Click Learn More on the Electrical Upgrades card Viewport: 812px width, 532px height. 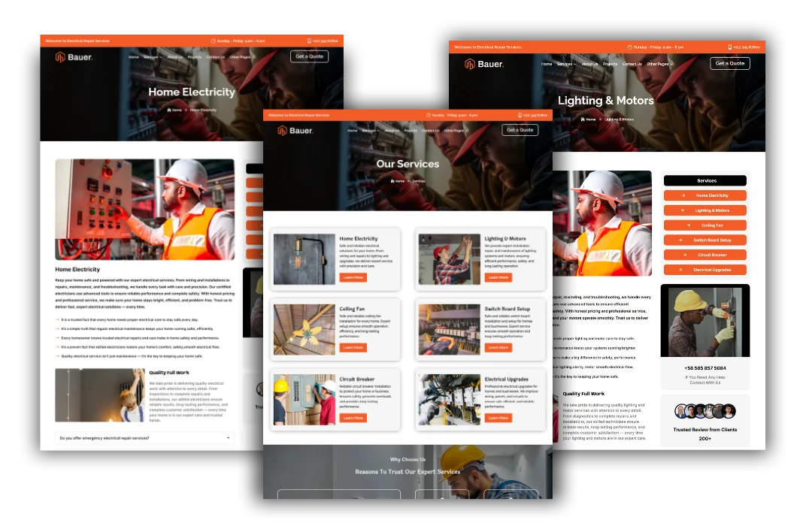(498, 417)
